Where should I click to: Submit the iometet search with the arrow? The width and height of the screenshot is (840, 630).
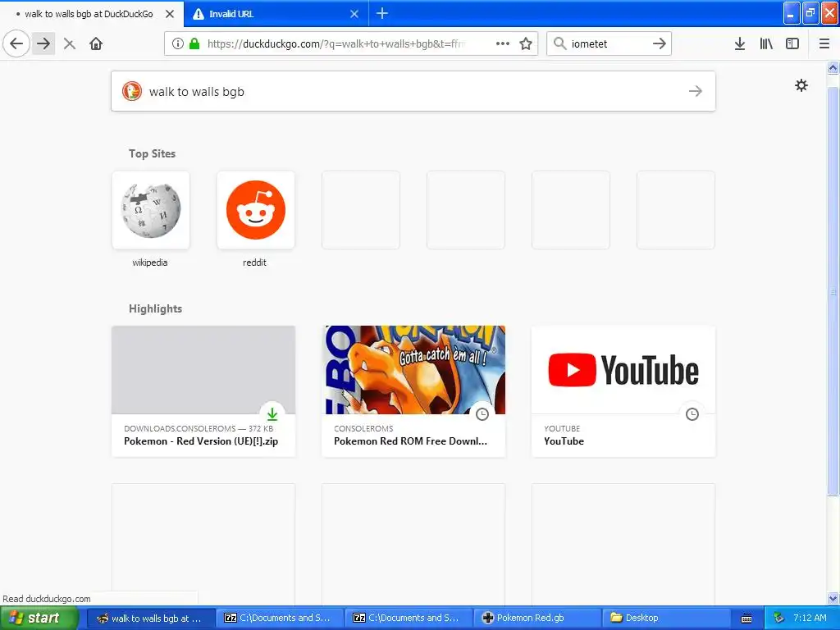click(x=660, y=43)
